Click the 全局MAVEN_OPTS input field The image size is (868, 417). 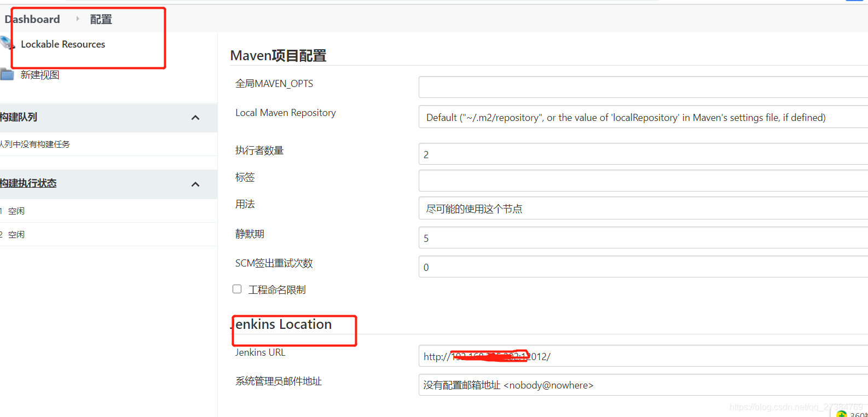tap(643, 87)
